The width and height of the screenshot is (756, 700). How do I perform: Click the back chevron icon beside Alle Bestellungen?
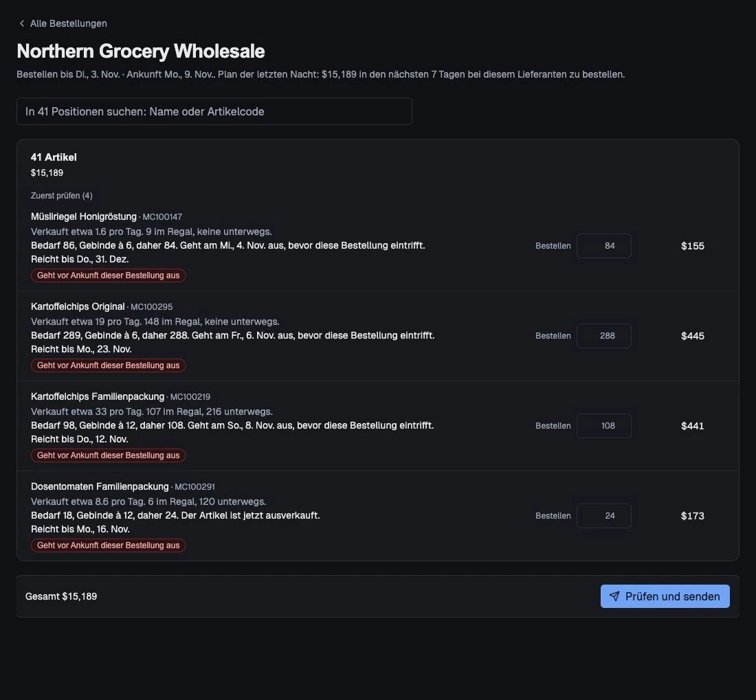[22, 23]
